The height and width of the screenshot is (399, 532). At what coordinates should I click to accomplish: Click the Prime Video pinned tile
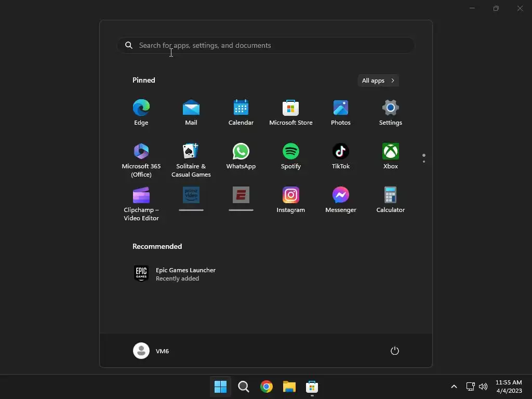191,198
